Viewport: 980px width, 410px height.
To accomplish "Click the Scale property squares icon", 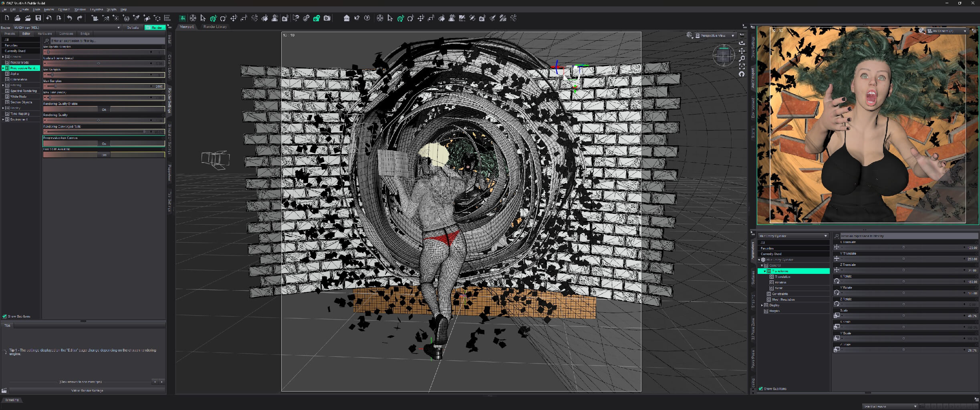I will (837, 316).
